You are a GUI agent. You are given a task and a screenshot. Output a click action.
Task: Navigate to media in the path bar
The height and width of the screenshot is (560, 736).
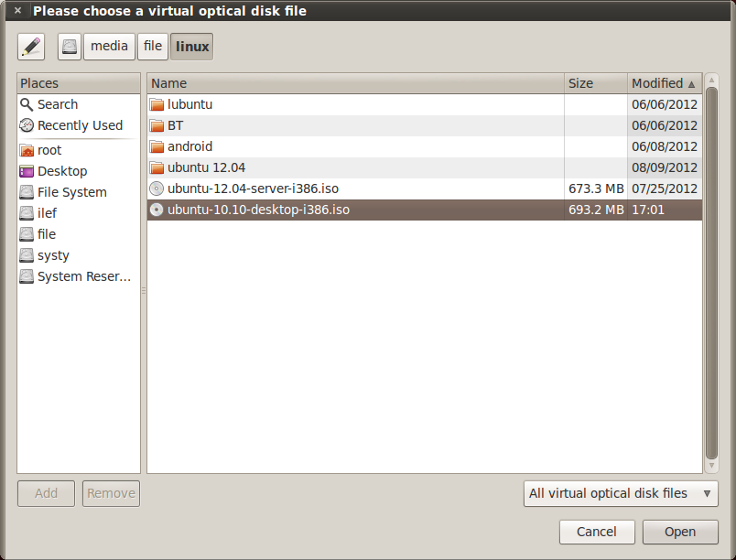[109, 46]
